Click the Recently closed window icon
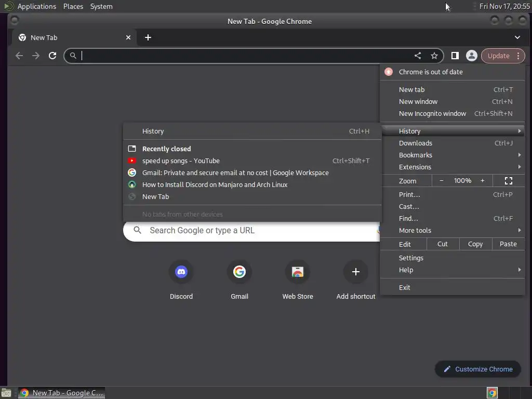Screen dimensions: 532x399 tap(132, 149)
